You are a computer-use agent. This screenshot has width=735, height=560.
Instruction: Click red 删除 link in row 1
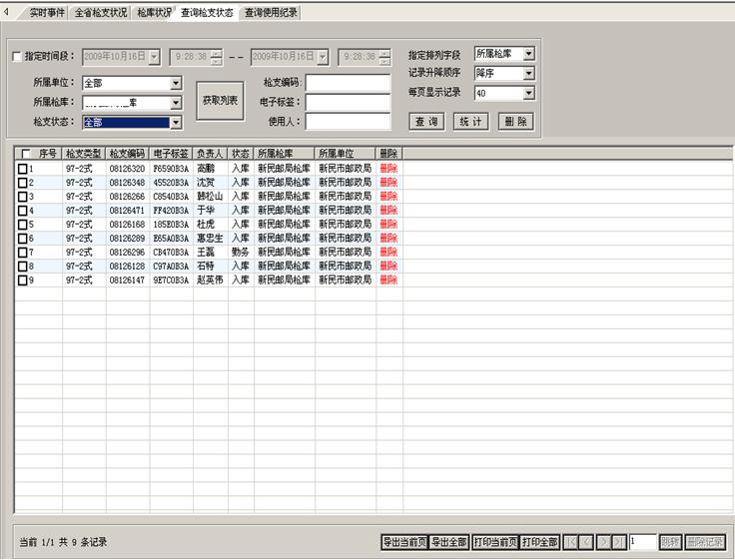click(388, 169)
